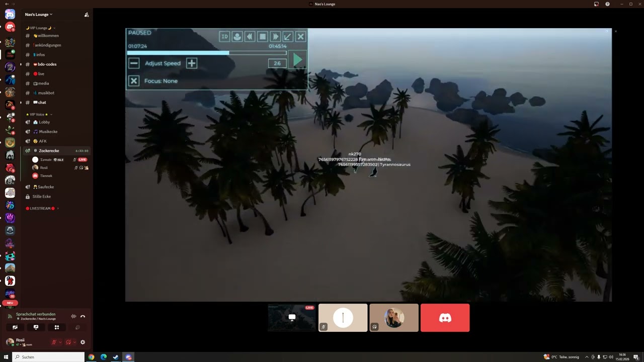Open the willkommen text channel
644x362 pixels.
[57, 36]
